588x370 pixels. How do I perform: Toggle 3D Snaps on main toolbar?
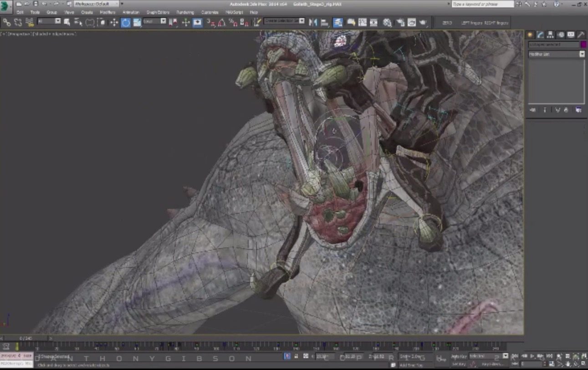tap(210, 22)
